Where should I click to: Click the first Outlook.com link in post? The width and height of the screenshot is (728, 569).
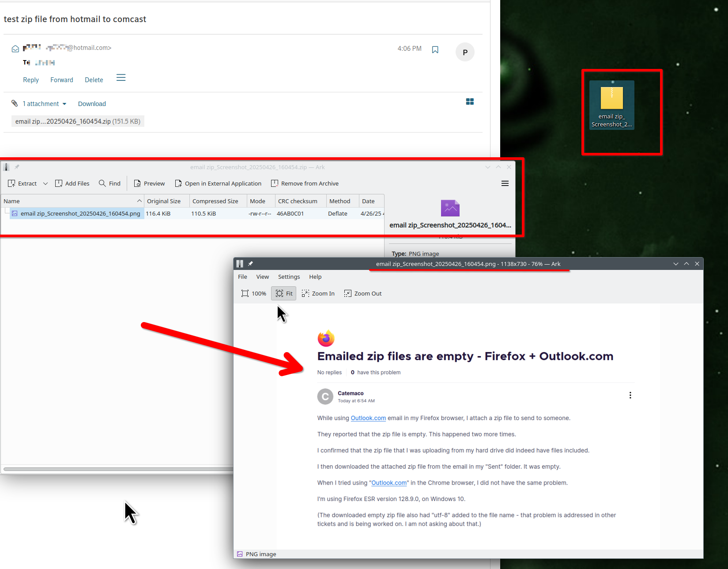tap(368, 418)
